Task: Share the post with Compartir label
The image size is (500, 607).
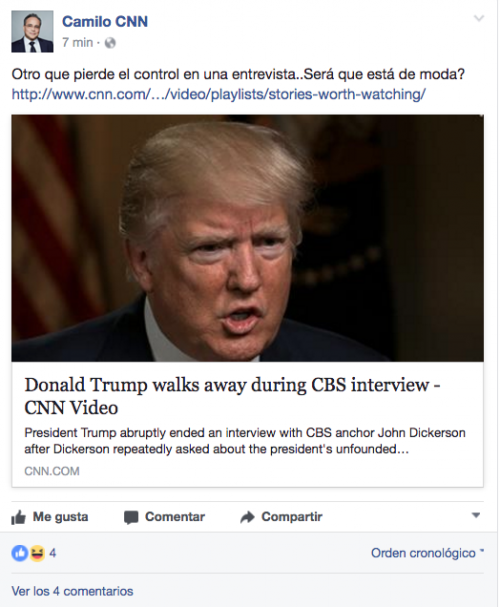Action: coord(292,516)
